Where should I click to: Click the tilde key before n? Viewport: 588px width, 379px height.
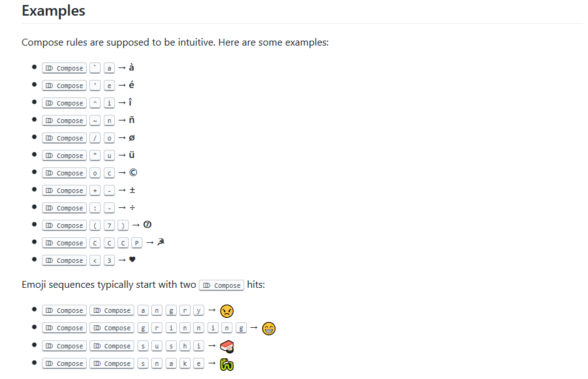[95, 121]
